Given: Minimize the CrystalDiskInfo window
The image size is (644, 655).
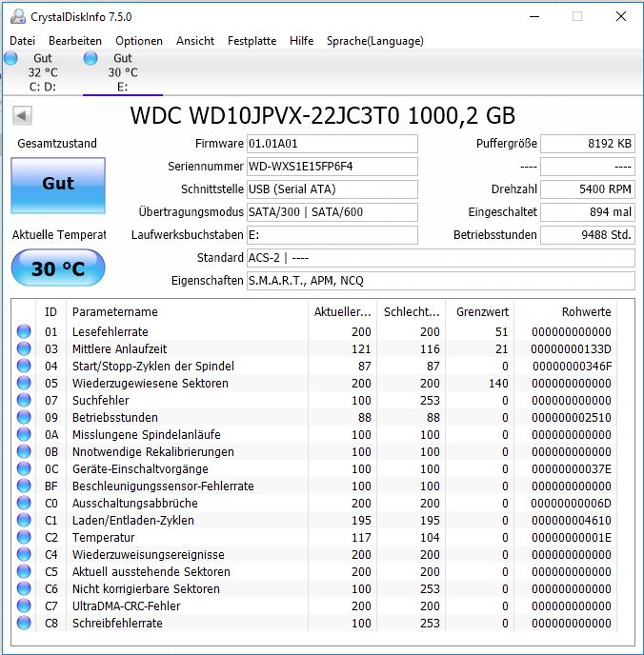Looking at the screenshot, I should click(x=534, y=16).
